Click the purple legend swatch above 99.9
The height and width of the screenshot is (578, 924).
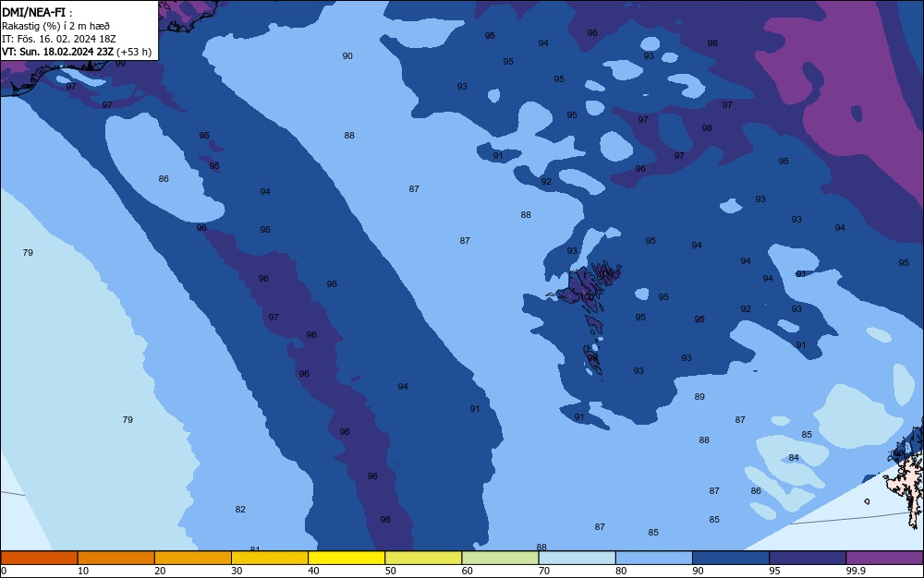pyautogui.click(x=884, y=558)
